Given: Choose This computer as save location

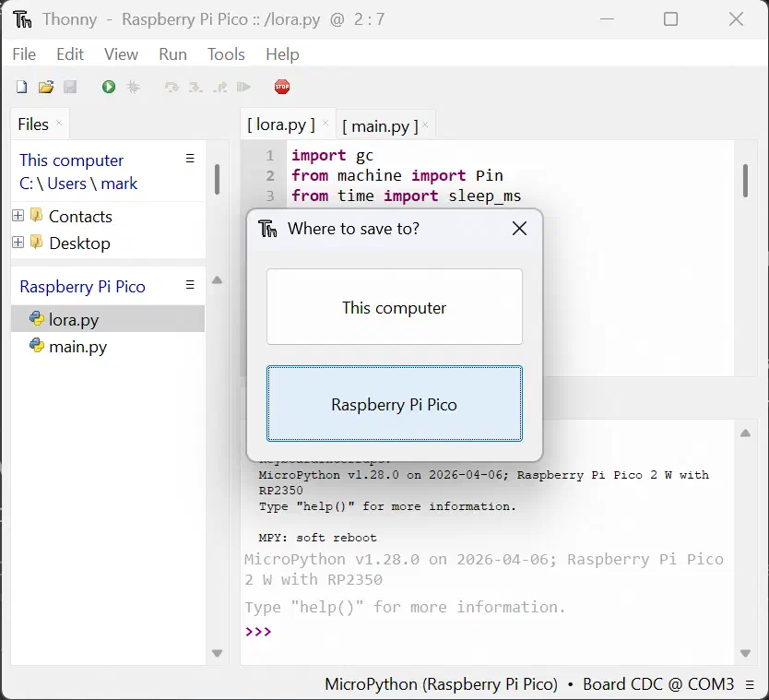Looking at the screenshot, I should pos(395,306).
